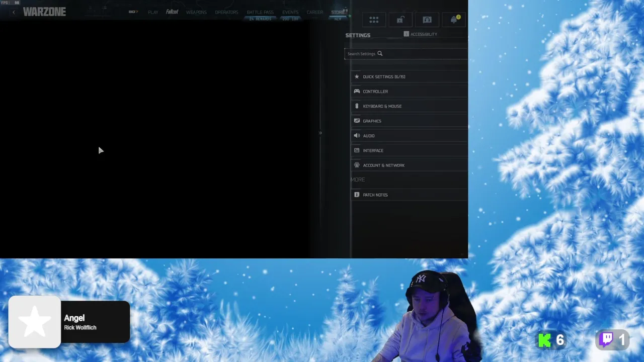Open ACCOUNT & NETWORK settings
Viewport: 644px width, 362px height.
pyautogui.click(x=409, y=165)
